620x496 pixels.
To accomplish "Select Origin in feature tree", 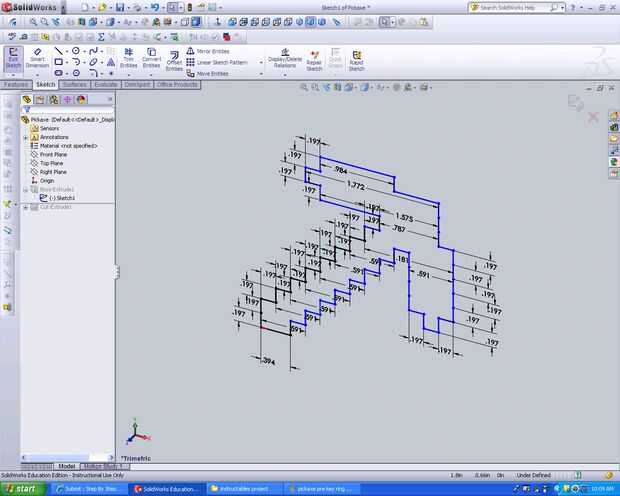I will (47, 181).
